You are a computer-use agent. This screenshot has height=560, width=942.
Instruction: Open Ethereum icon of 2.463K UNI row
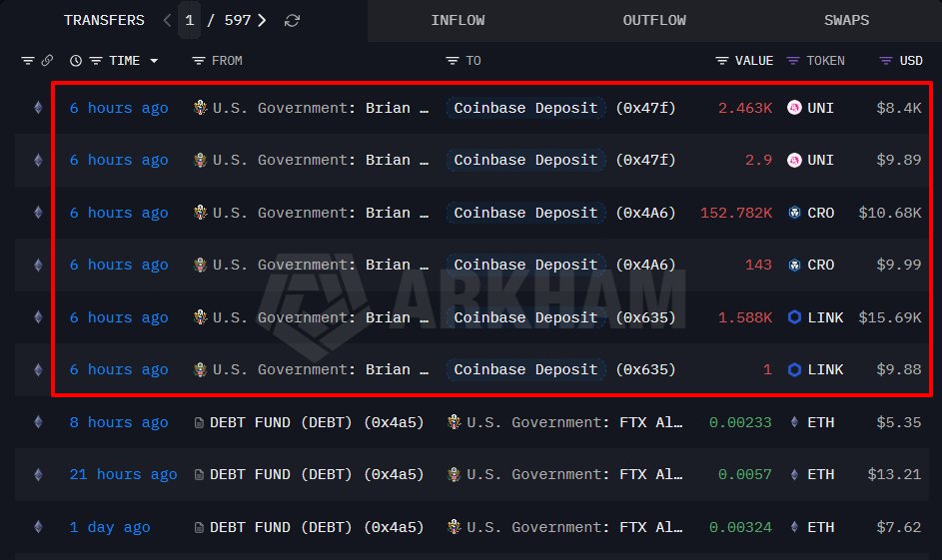point(38,108)
